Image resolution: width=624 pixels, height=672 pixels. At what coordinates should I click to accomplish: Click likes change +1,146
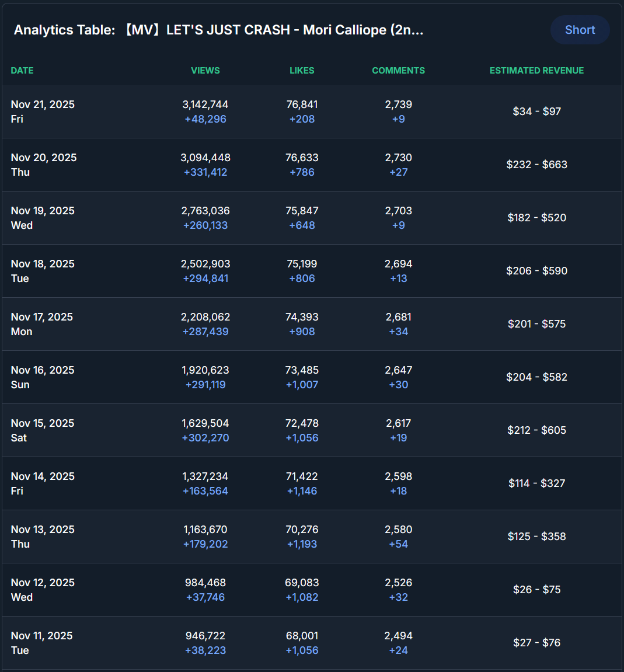pyautogui.click(x=302, y=491)
